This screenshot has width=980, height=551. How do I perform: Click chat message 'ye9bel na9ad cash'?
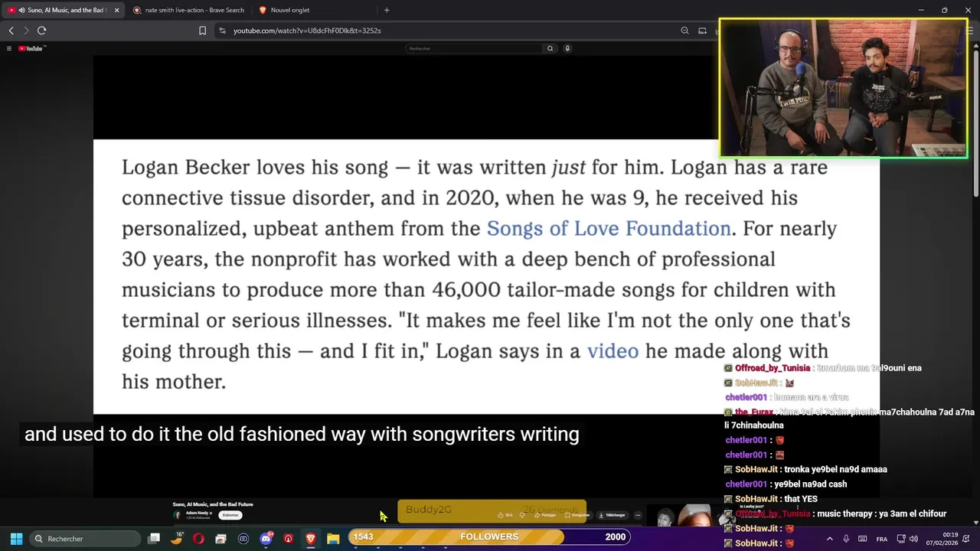811,484
